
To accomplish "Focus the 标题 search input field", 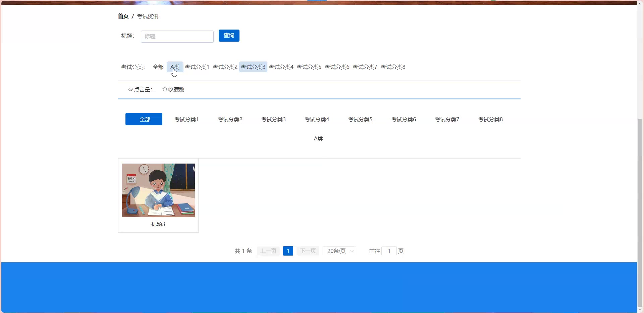I will (177, 36).
